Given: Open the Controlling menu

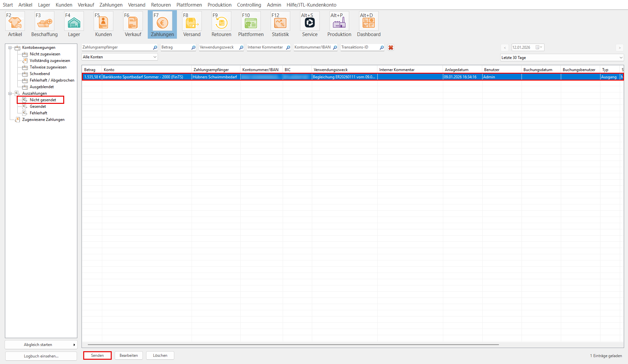Looking at the screenshot, I should (249, 5).
